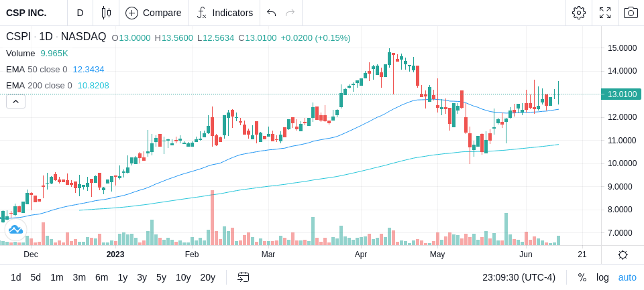Click the 13.0100 current price label

click(x=621, y=94)
